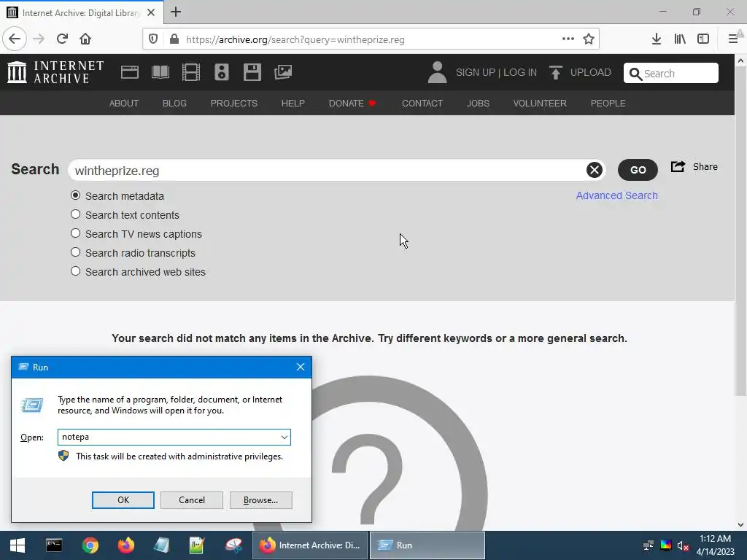Open HELP menu item
Screen dimensions: 747x560
click(x=293, y=104)
